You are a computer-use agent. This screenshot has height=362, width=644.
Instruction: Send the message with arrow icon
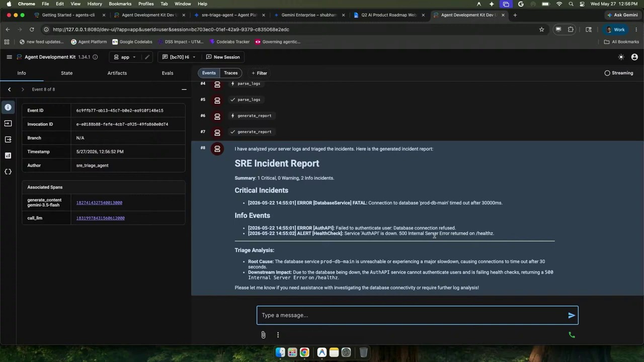(x=572, y=315)
